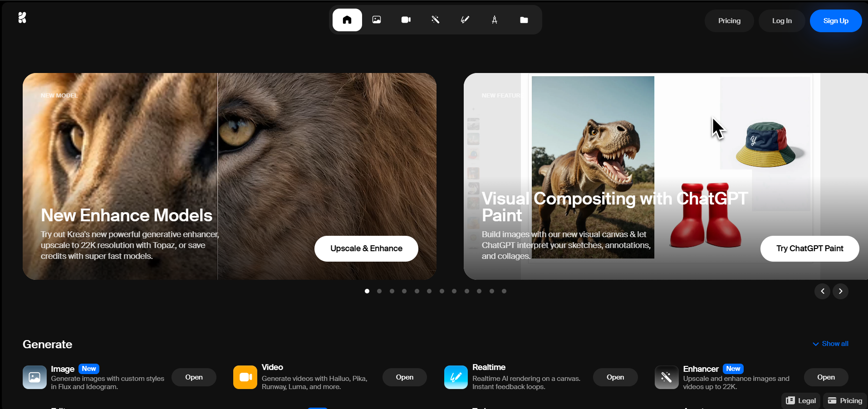
Task: Open the Video generator tool
Action: (404, 377)
